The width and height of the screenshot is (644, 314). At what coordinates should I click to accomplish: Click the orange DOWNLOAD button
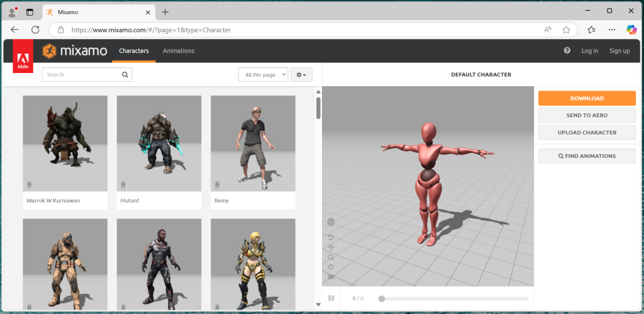coord(587,98)
